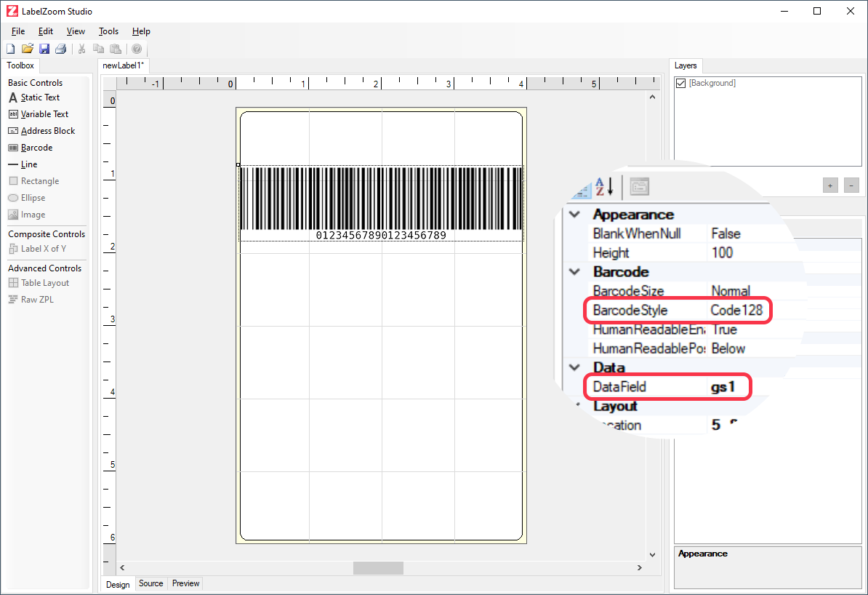This screenshot has height=595, width=868.
Task: Click the HumanReadableEn True value
Action: click(724, 330)
